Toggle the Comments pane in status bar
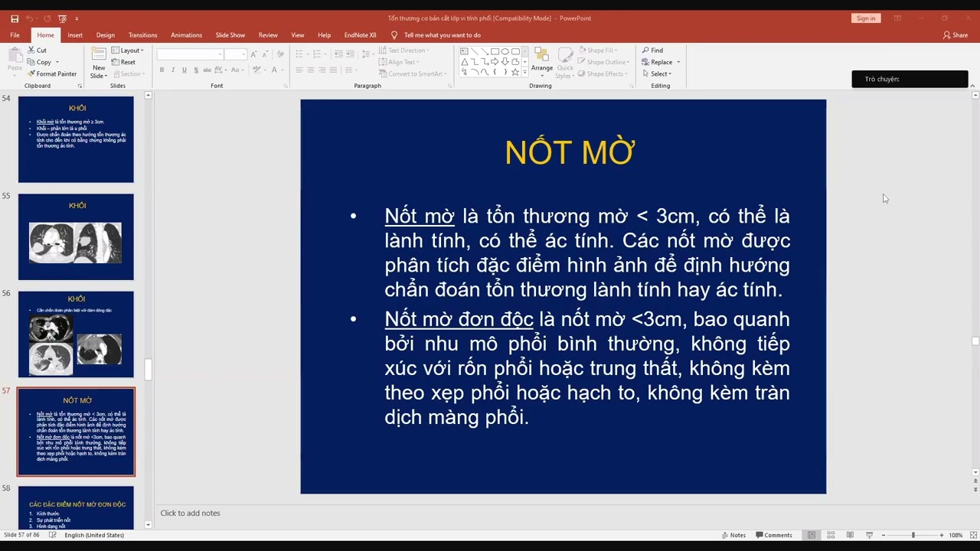980x551 pixels. pyautogui.click(x=773, y=535)
